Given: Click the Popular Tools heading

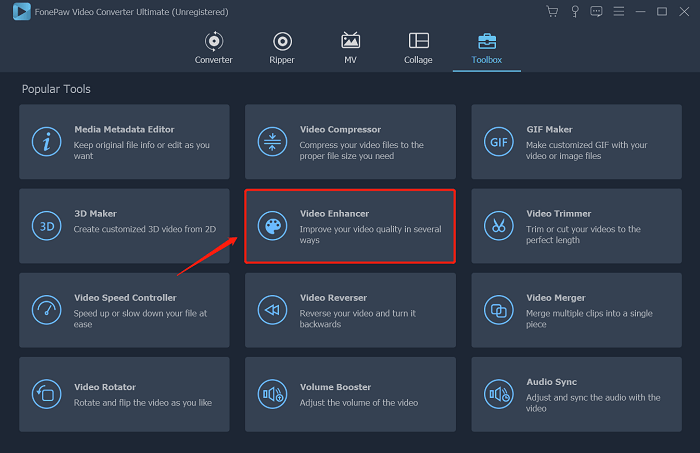Looking at the screenshot, I should (x=56, y=89).
